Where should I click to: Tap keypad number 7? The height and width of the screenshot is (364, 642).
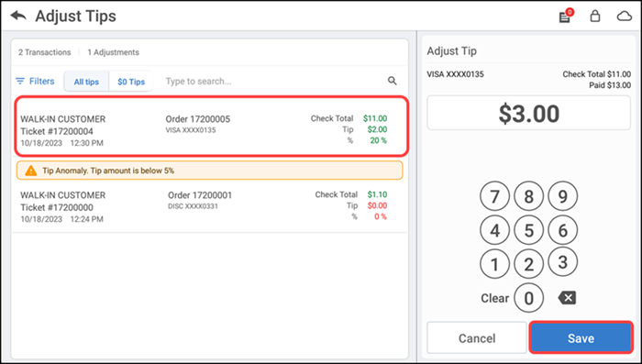coord(494,196)
